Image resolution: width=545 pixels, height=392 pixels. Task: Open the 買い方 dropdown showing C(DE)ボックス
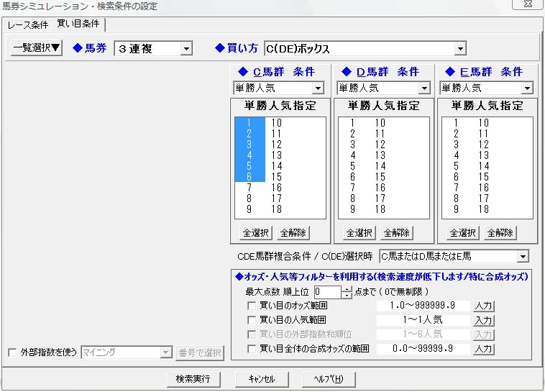click(460, 49)
